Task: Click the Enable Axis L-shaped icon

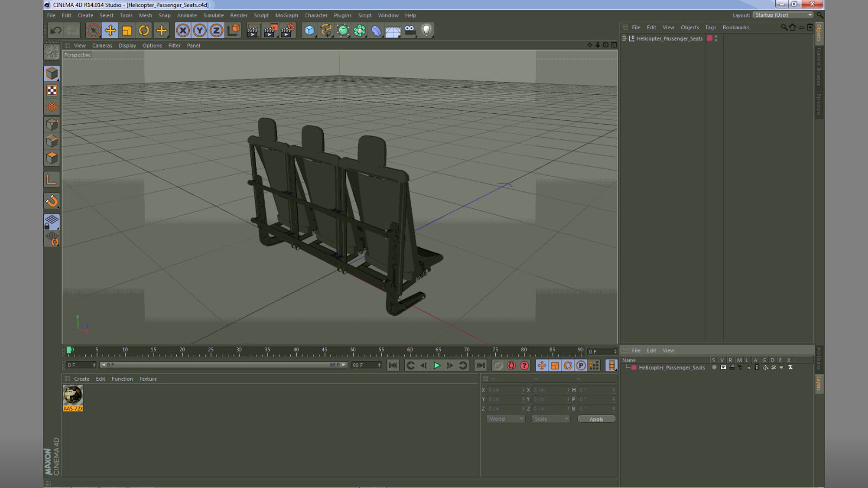Action: point(52,179)
